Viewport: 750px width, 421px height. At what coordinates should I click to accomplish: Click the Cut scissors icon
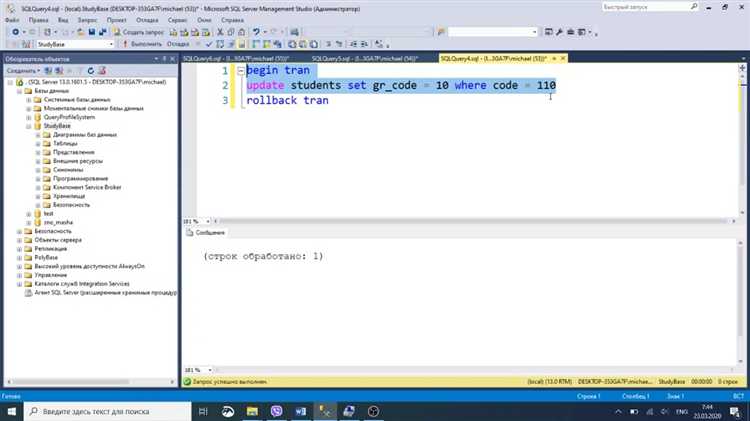click(x=220, y=32)
